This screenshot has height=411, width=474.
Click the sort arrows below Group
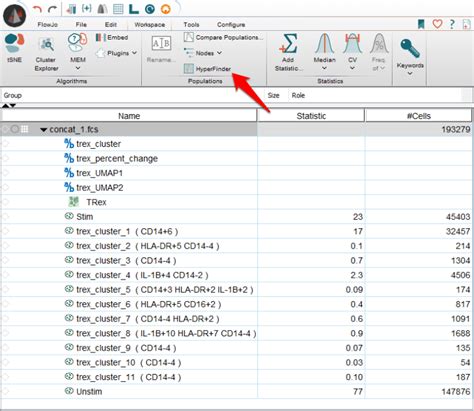coord(9,106)
